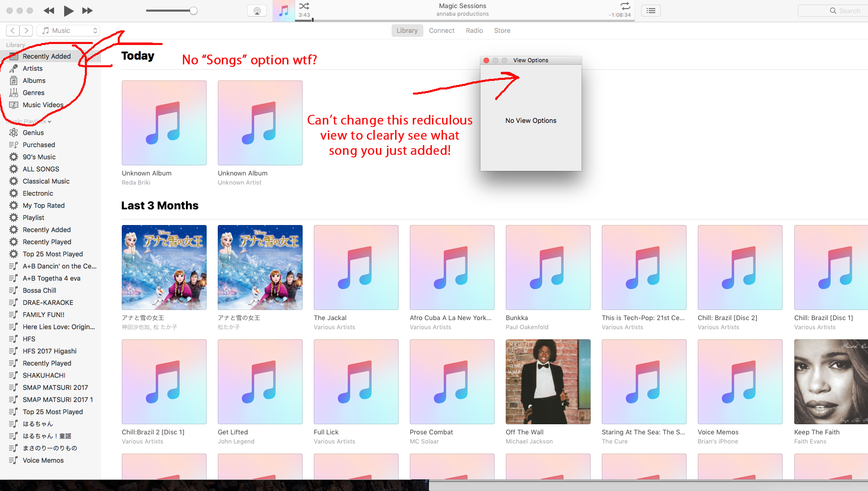Collapse the Music Playlists section chevron
The image size is (868, 491).
click(50, 122)
